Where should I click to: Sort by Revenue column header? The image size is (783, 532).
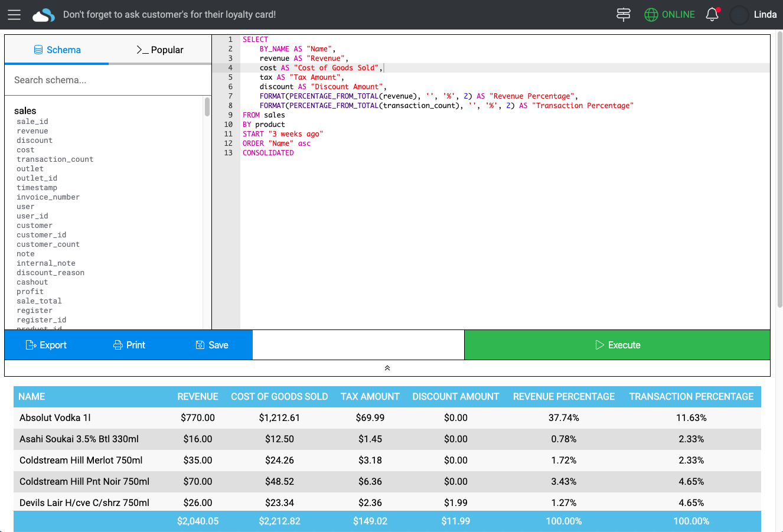pos(198,397)
